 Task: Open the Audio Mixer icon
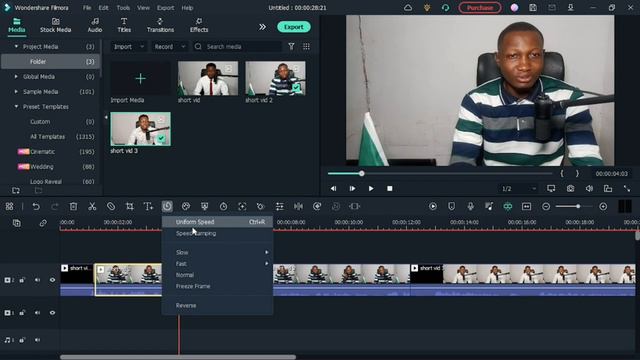[x=489, y=207]
